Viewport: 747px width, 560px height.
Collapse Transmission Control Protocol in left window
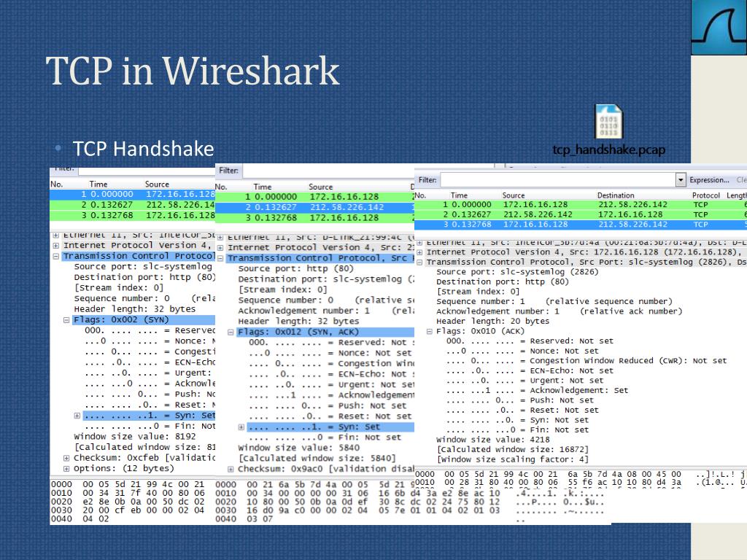[56, 256]
